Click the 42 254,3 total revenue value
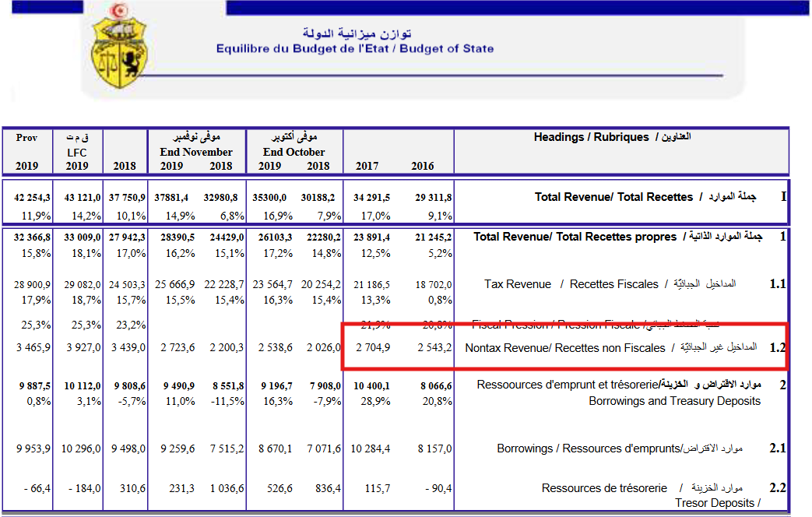 coord(32,197)
